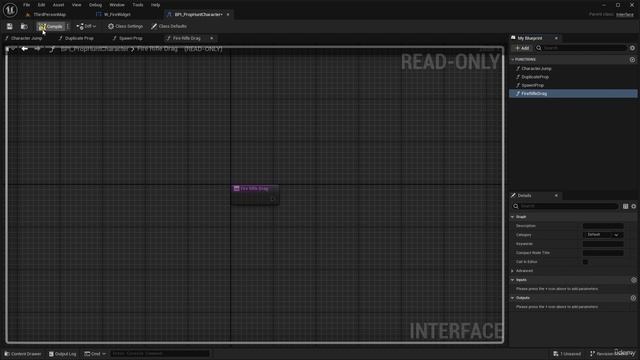The height and width of the screenshot is (360, 640).
Task: Collapse the Inputs section
Action: coord(513,280)
